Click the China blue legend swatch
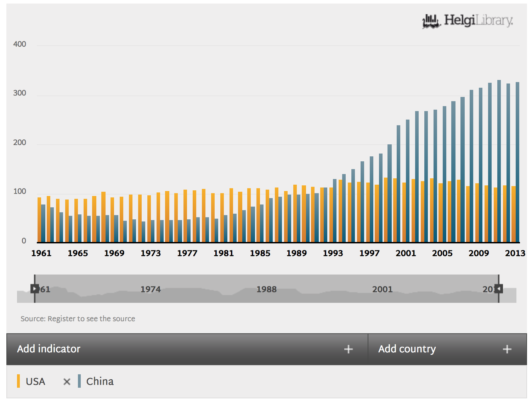The width and height of the screenshot is (532, 404). click(x=79, y=381)
